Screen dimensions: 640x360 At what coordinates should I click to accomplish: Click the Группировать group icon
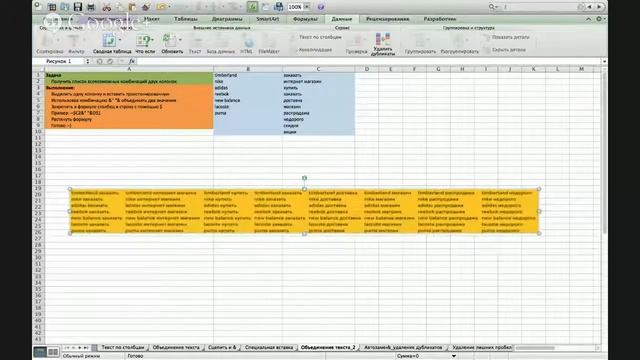coord(420,41)
